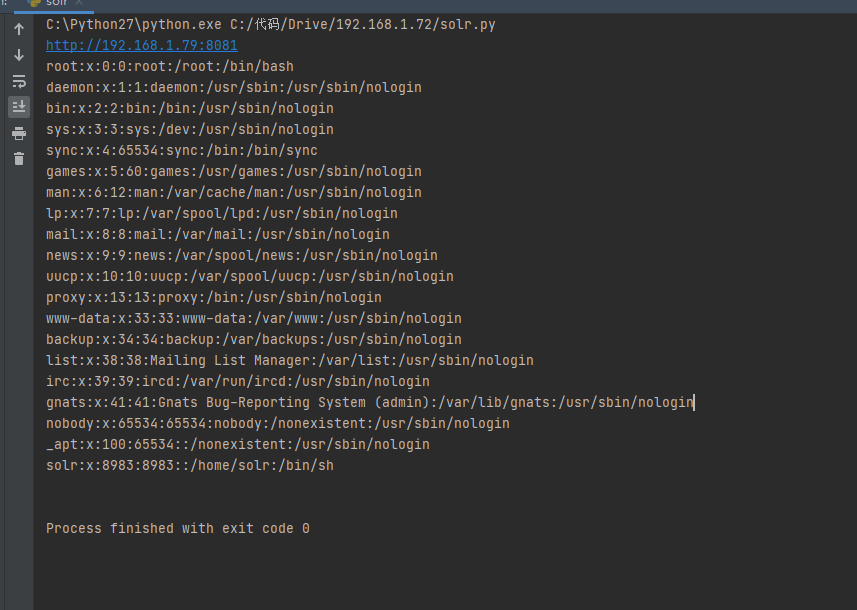Click the Python icon on solr tab
This screenshot has width=857, height=610.
34,3
